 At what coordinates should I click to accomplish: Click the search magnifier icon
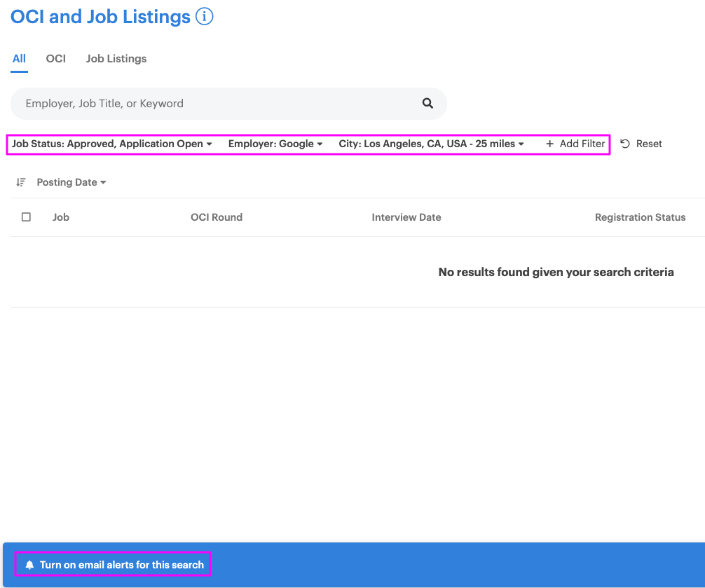pyautogui.click(x=427, y=103)
